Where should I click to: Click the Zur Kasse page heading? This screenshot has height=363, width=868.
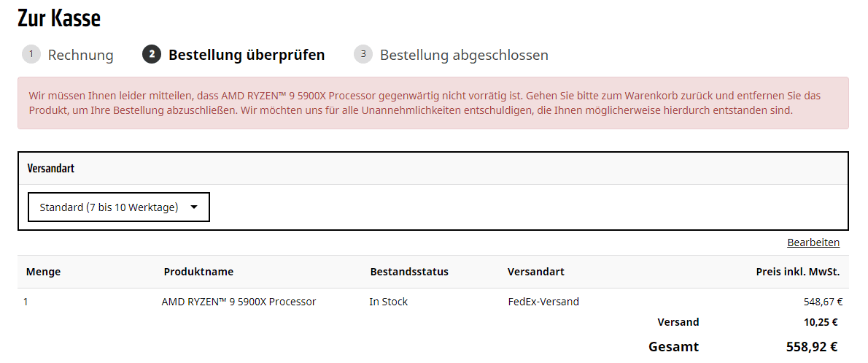click(x=59, y=18)
